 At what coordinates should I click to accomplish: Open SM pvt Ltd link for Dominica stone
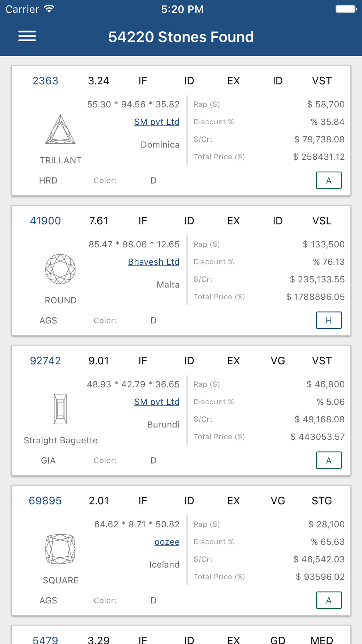click(157, 122)
